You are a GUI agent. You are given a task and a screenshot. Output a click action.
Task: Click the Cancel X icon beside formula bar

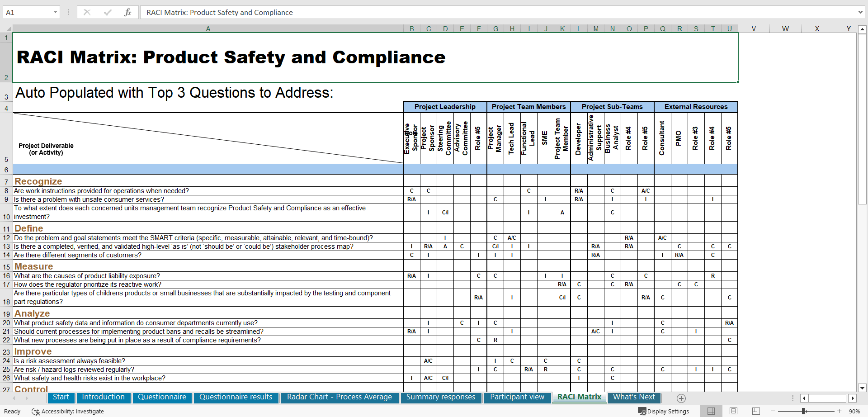tap(87, 12)
